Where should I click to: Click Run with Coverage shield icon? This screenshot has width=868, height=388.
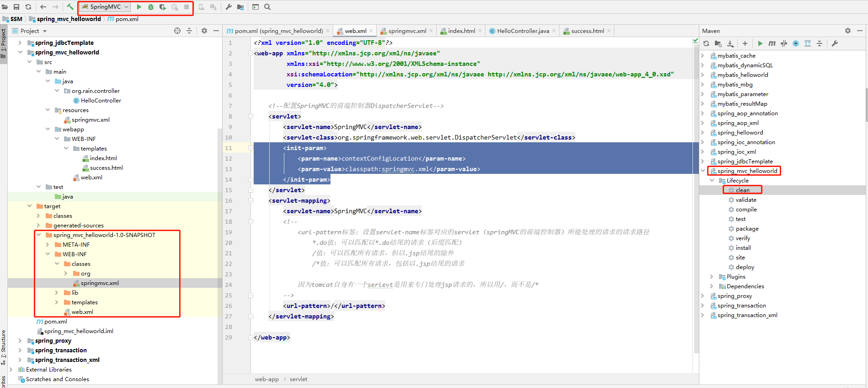pyautogui.click(x=163, y=7)
